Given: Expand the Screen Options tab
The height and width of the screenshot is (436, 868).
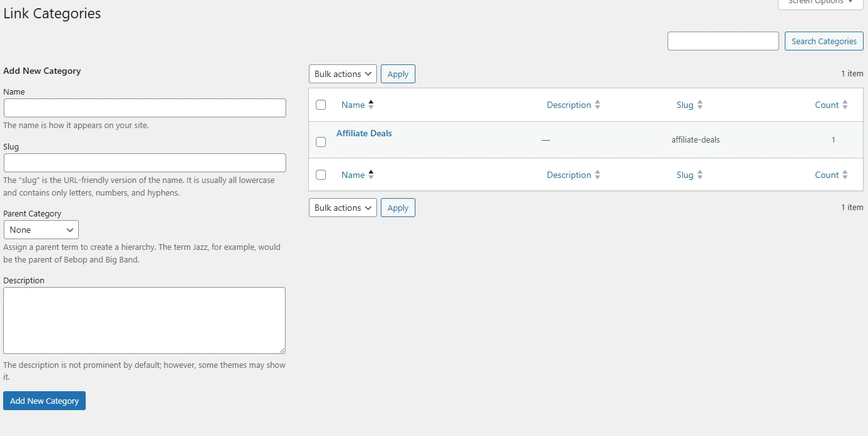Looking at the screenshot, I should coord(819,3).
